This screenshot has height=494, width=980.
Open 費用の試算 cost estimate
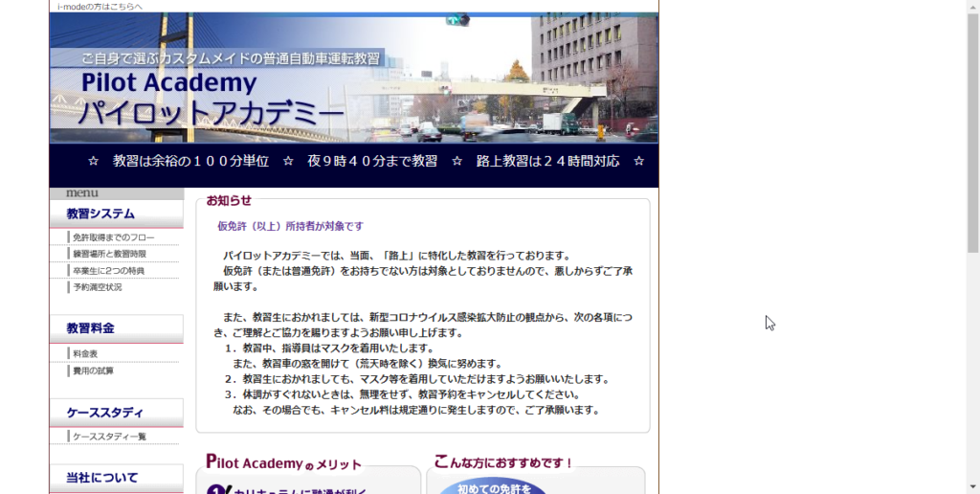tap(93, 370)
